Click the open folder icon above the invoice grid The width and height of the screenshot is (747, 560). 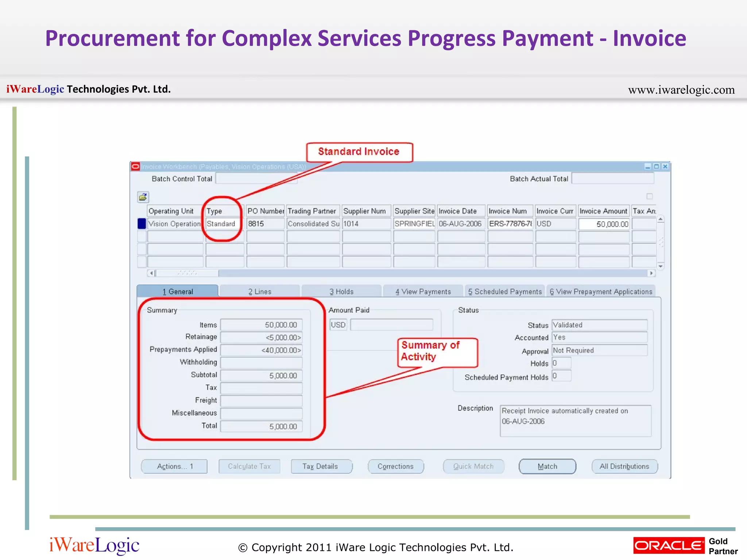143,197
